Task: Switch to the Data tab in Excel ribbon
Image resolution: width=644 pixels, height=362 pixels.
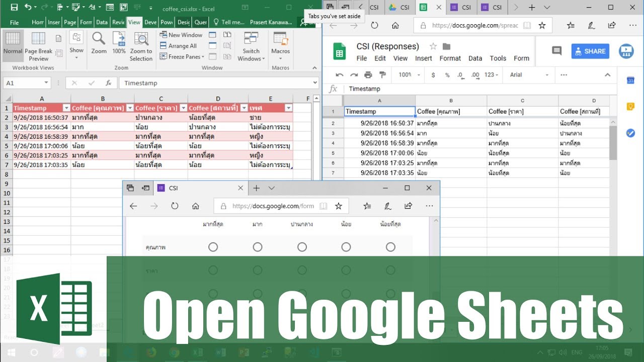Action: tap(102, 22)
